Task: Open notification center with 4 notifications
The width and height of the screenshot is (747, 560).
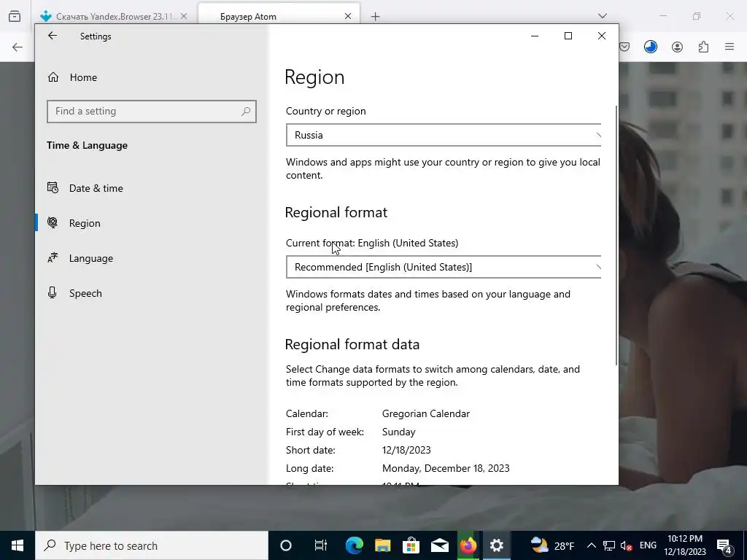Action: 724,546
